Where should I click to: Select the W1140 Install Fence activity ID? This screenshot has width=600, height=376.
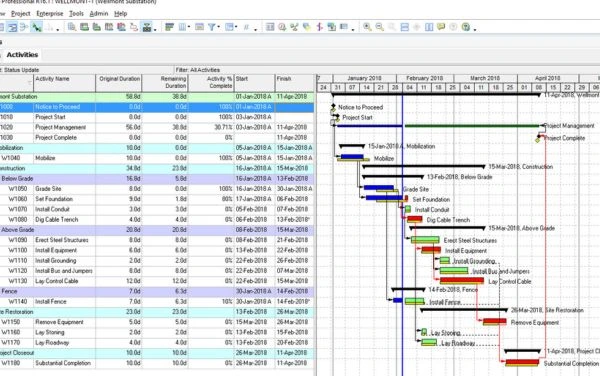(x=18, y=302)
